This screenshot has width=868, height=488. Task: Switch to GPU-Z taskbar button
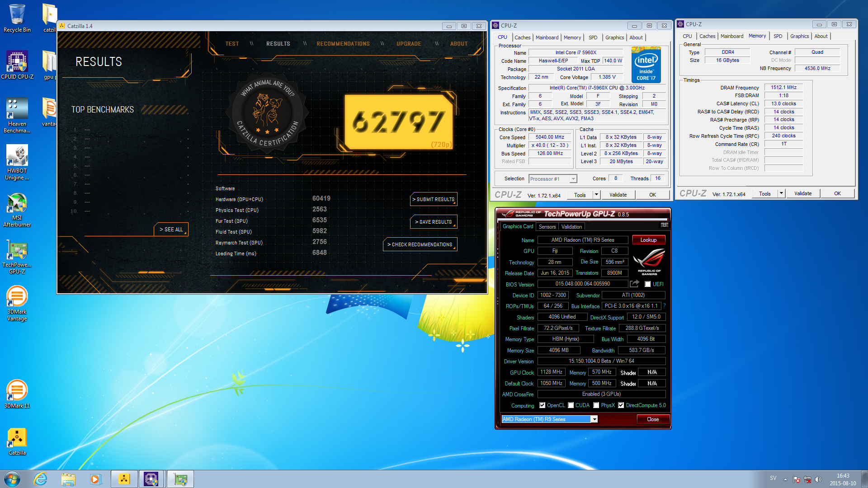[180, 479]
